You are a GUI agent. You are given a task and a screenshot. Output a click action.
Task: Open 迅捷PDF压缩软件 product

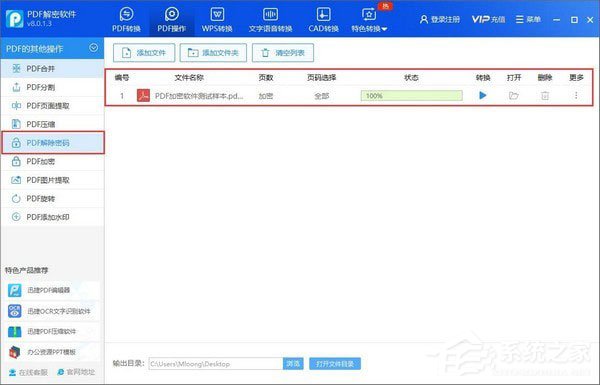tap(53, 331)
